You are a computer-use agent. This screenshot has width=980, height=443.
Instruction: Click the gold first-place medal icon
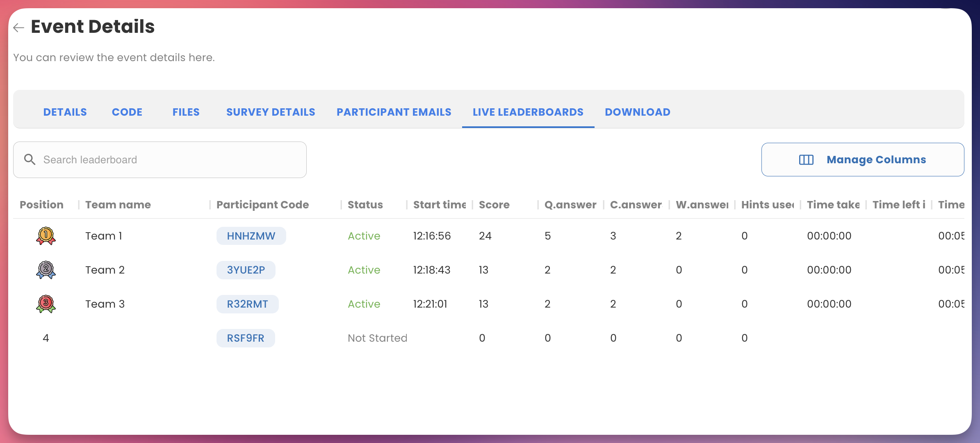click(x=46, y=236)
